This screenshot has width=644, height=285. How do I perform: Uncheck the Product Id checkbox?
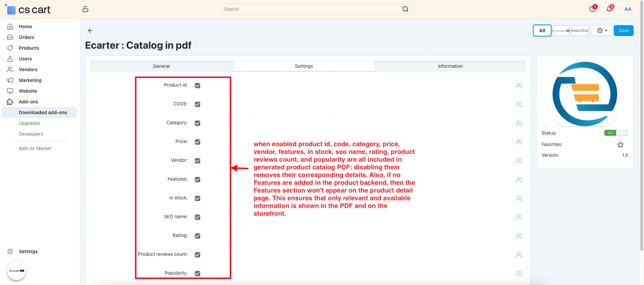(198, 86)
